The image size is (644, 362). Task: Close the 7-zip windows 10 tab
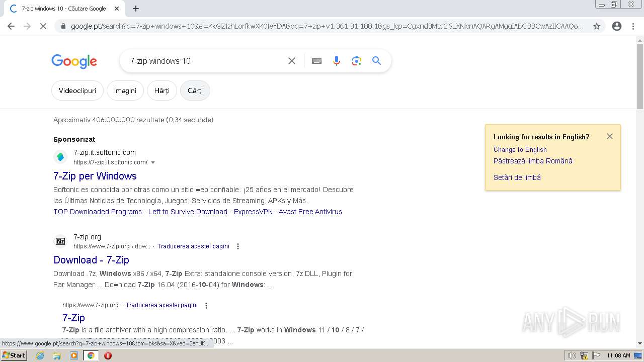(117, 9)
